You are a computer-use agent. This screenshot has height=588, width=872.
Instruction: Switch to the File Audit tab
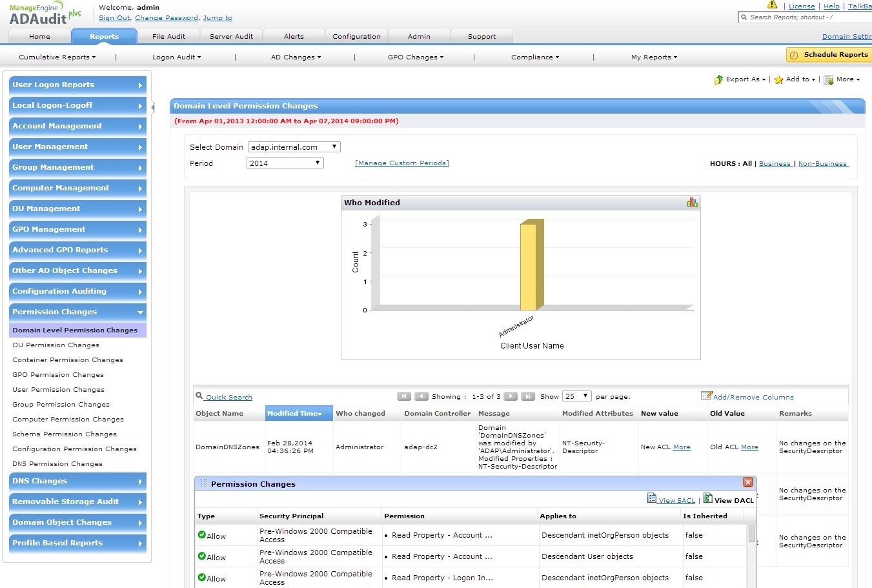click(168, 37)
